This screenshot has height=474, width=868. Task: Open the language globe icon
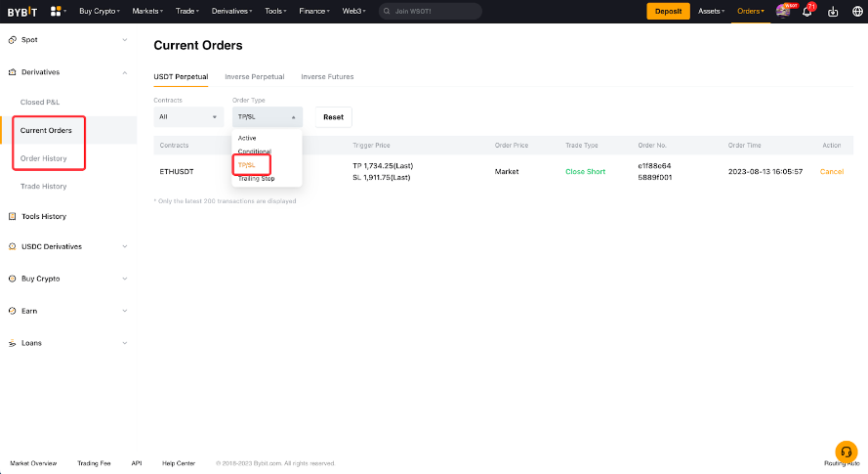(857, 12)
